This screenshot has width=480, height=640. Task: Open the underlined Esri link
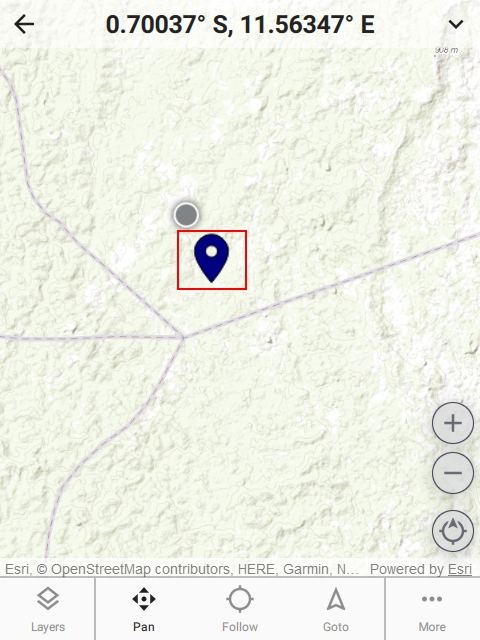coord(460,569)
